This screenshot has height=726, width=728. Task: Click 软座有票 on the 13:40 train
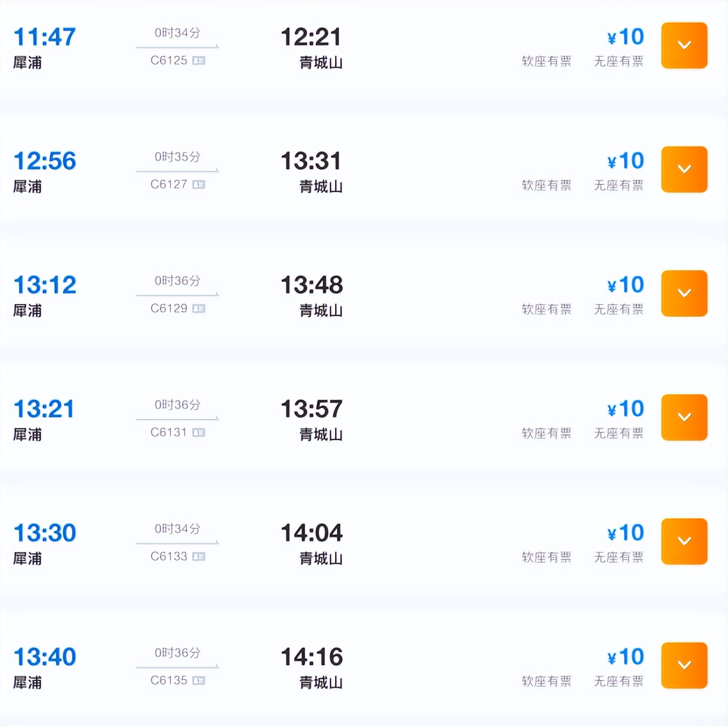tap(547, 681)
